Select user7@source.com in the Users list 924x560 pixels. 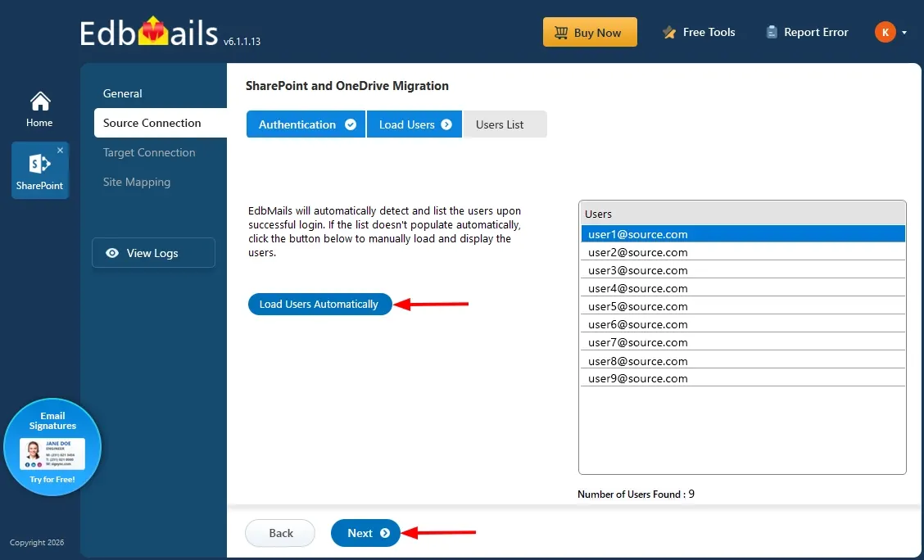click(743, 343)
